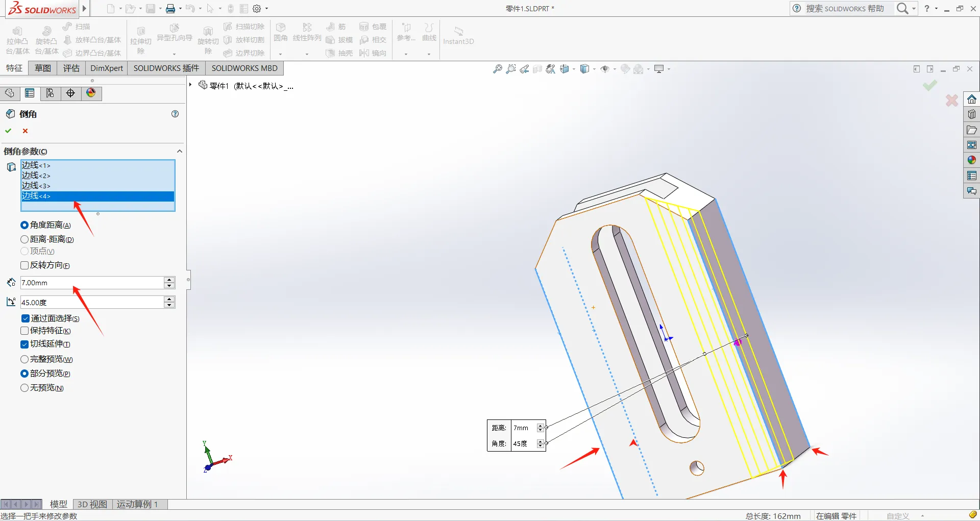The height and width of the screenshot is (521, 980).
Task: Open the PropertyManager tab icon
Action: pos(30,93)
